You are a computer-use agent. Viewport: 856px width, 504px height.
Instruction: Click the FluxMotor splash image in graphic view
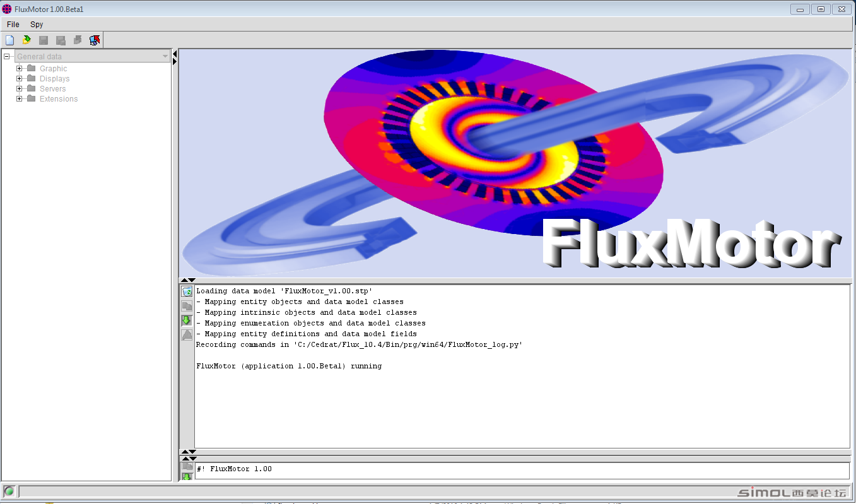[515, 163]
